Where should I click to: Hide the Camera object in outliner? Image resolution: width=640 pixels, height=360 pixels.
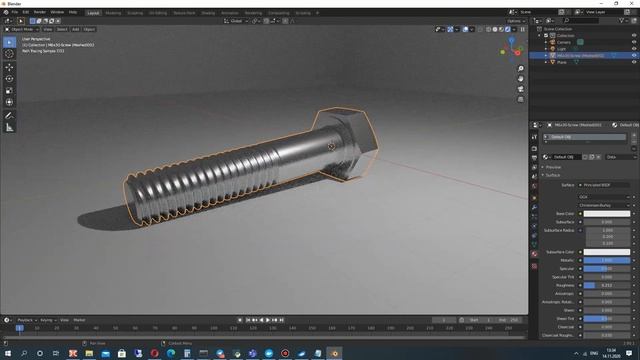point(634,42)
